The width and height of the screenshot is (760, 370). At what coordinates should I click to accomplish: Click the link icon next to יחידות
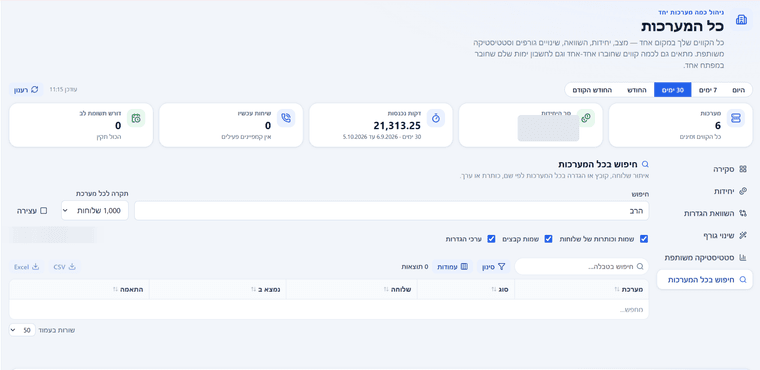743,192
